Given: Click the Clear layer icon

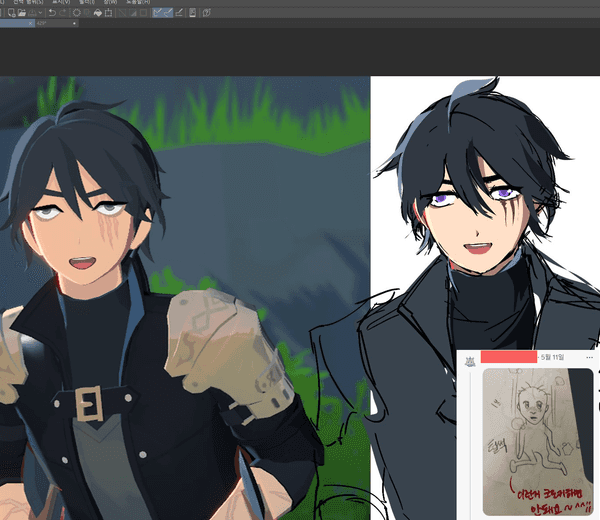Looking at the screenshot, I should tap(77, 14).
